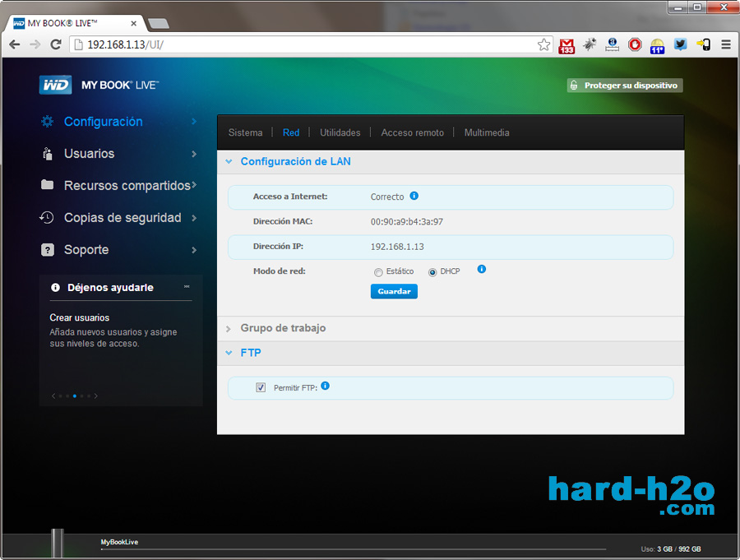This screenshot has height=560, width=740.
Task: Click the browser back arrow
Action: coord(15,44)
